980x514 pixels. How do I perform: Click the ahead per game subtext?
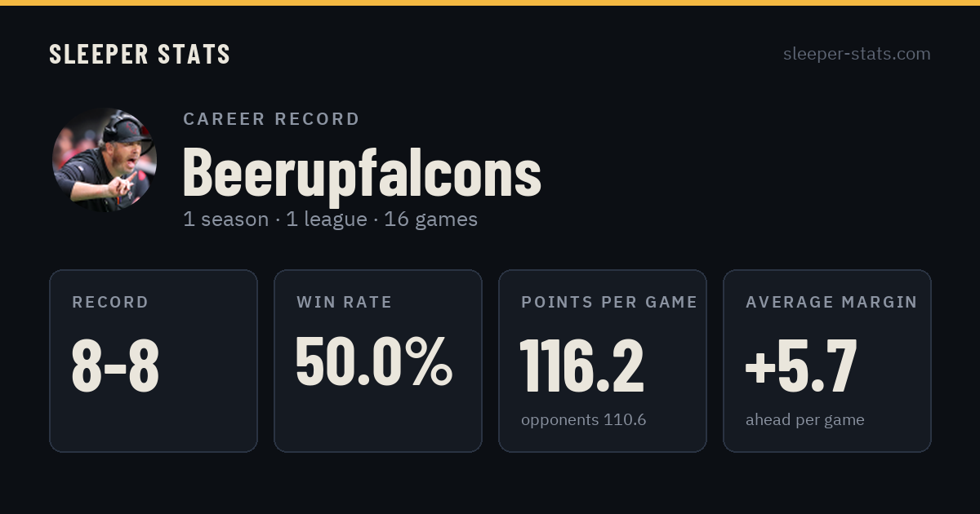(805, 421)
